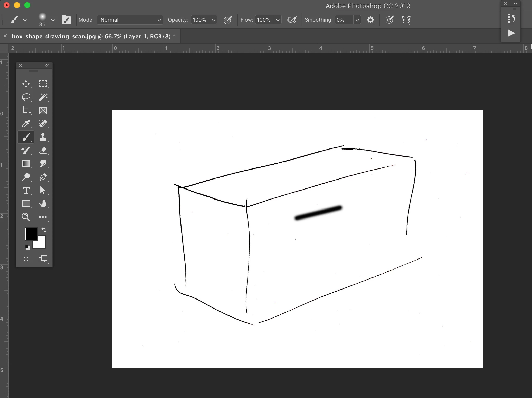The image size is (532, 398).
Task: Toggle Quick Mask mode
Action: (26, 259)
